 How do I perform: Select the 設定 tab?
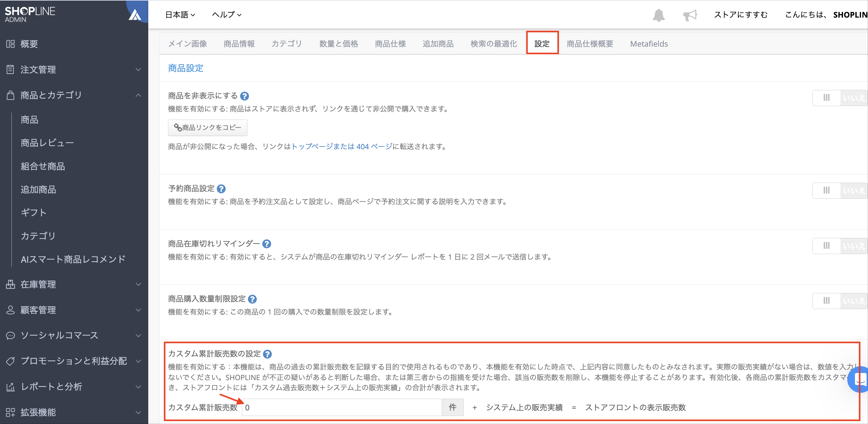542,44
